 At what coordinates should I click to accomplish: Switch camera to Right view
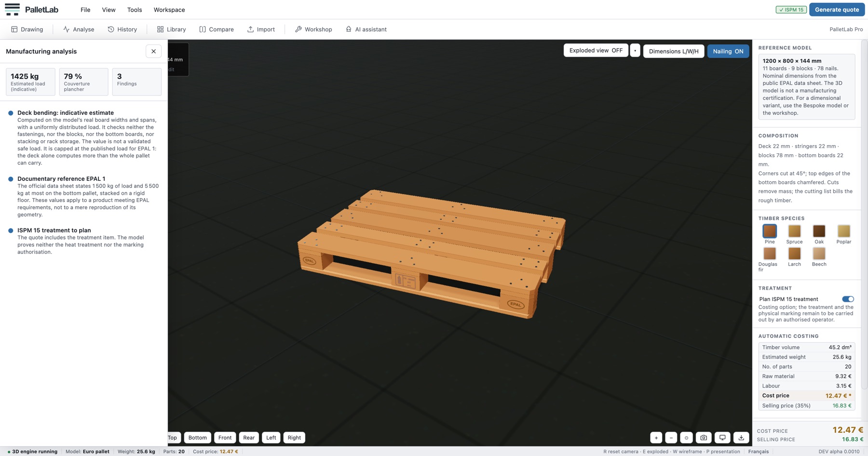(294, 438)
